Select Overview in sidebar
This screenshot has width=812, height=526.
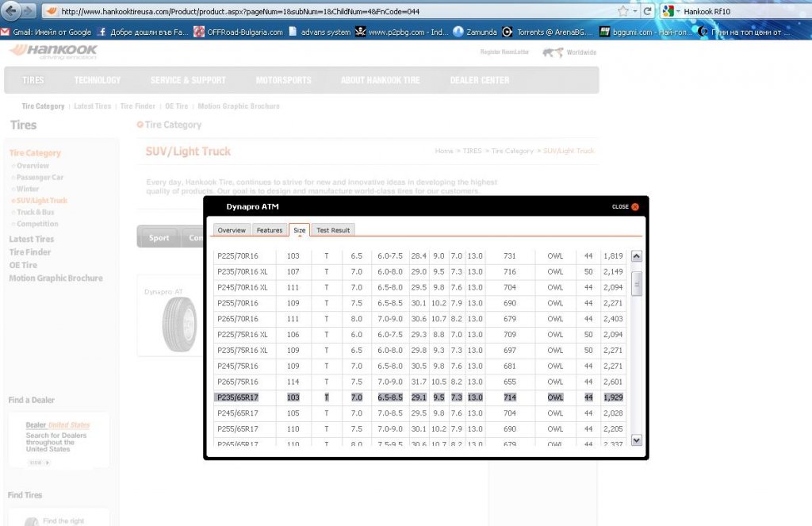(32, 166)
